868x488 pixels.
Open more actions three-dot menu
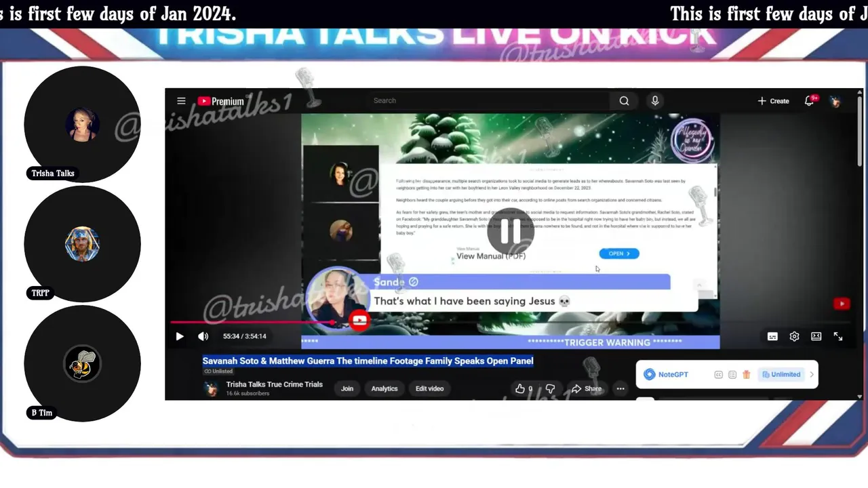(620, 388)
